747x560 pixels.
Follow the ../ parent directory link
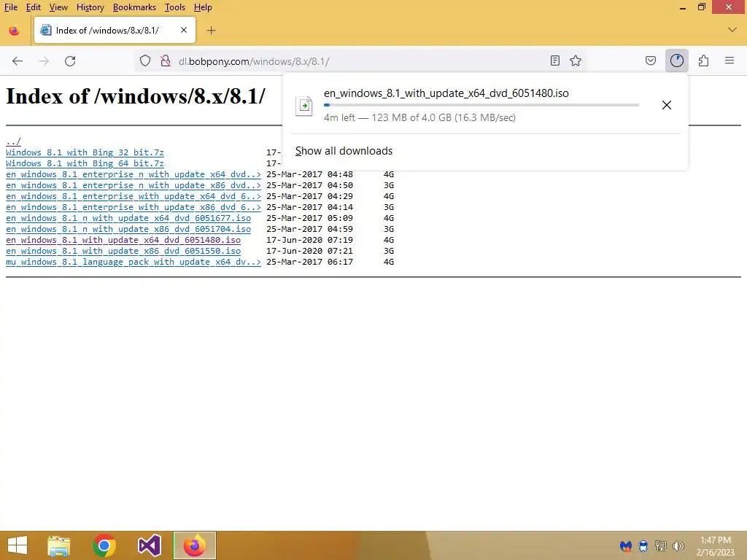(13, 141)
